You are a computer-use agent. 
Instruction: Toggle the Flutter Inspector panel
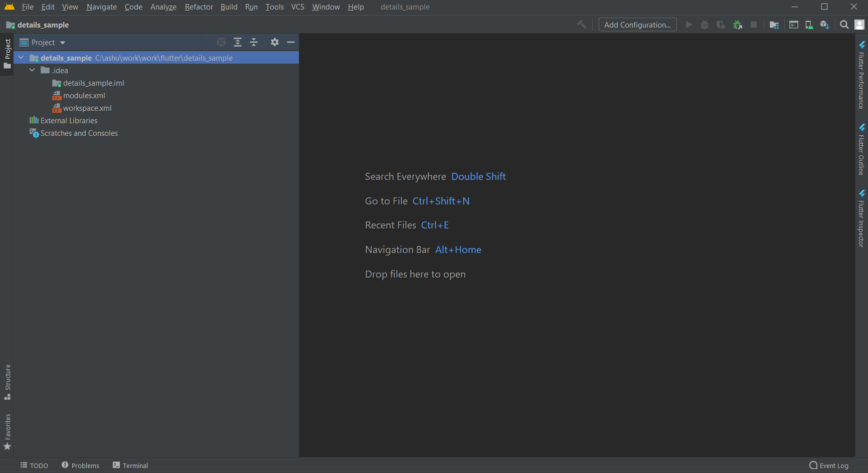861,219
